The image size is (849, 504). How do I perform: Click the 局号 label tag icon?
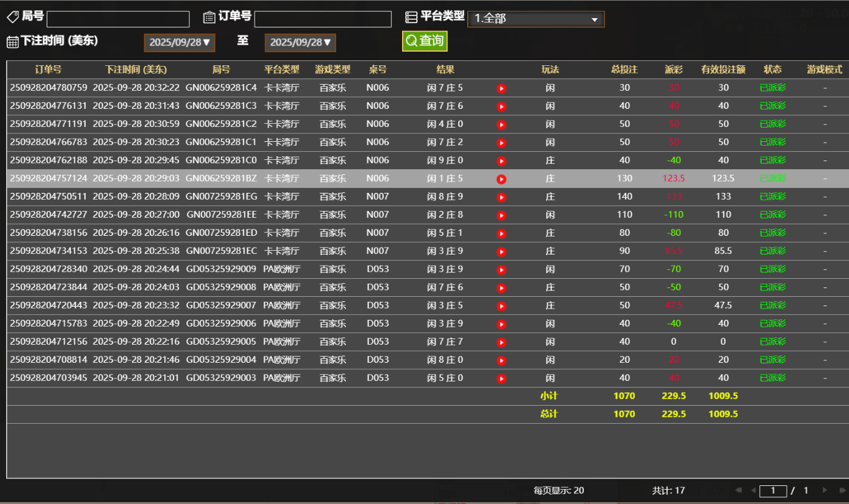pos(12,16)
